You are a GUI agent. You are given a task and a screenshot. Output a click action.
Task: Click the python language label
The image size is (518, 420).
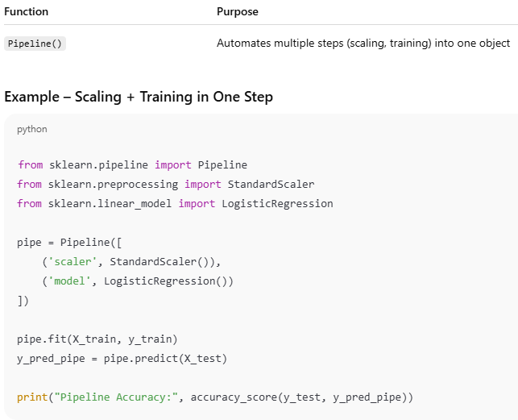click(32, 129)
